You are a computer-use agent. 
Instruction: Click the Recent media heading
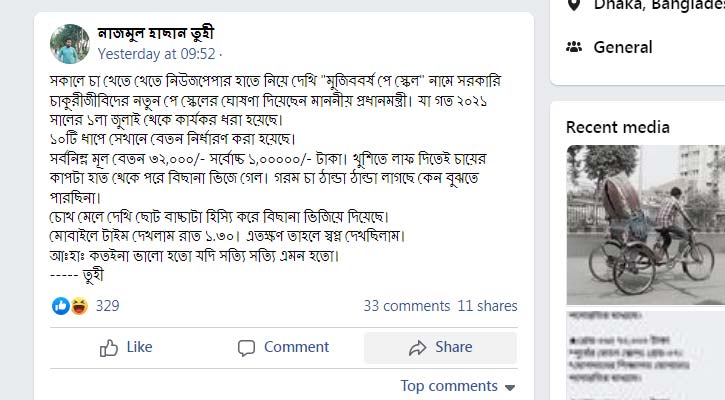click(617, 127)
